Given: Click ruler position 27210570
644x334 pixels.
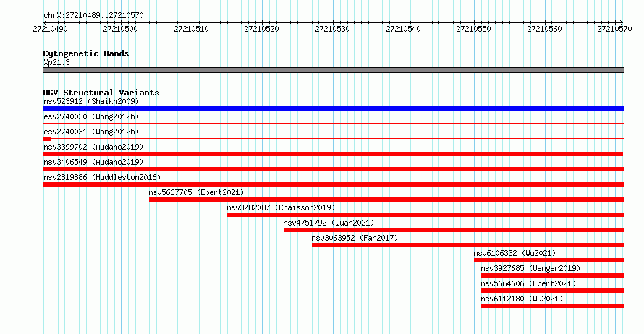Looking at the screenshot, I should (614, 29).
